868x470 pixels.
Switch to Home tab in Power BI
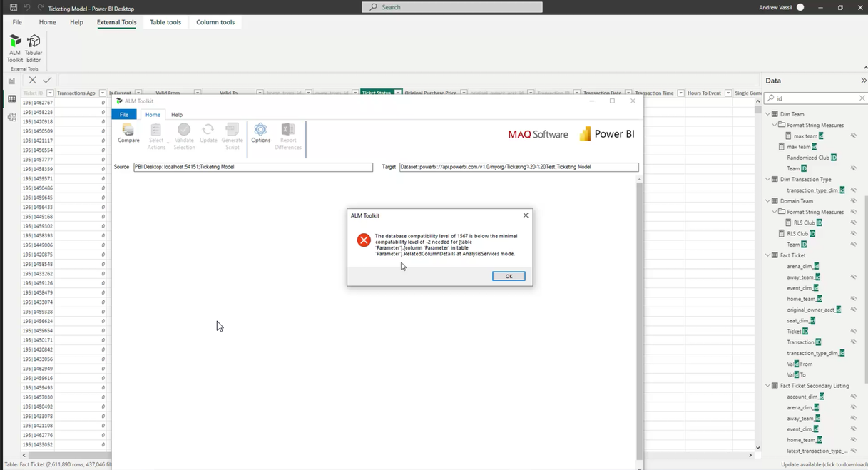[47, 22]
